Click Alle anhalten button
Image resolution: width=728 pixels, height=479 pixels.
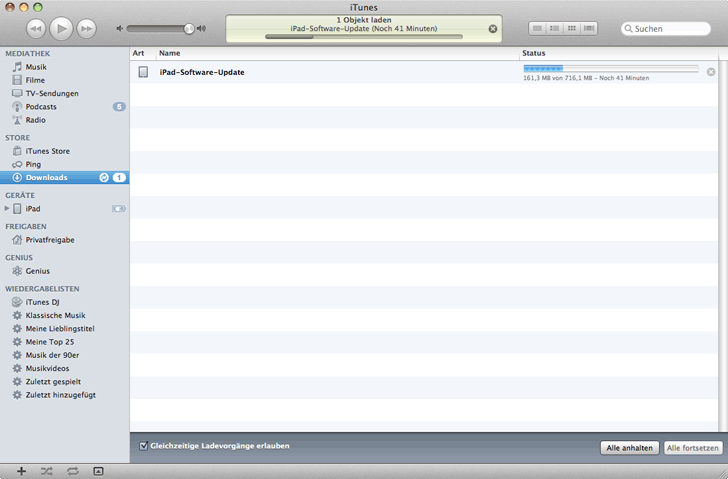[629, 448]
